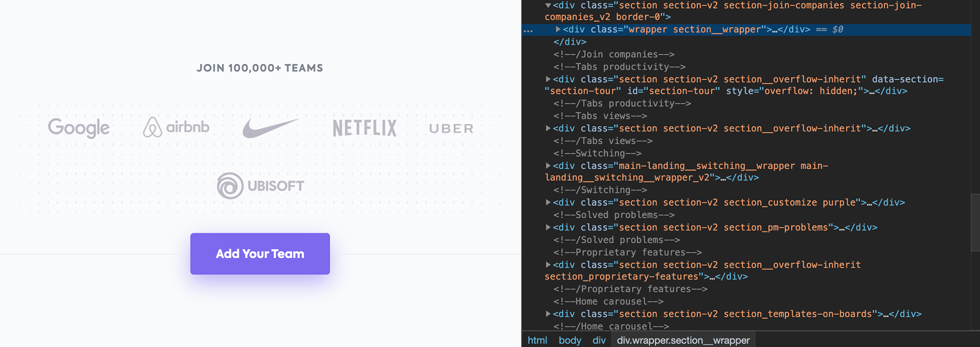Click the DevTools Elements panel scrollbar thumb
The height and width of the screenshot is (347, 980).
pyautogui.click(x=975, y=222)
